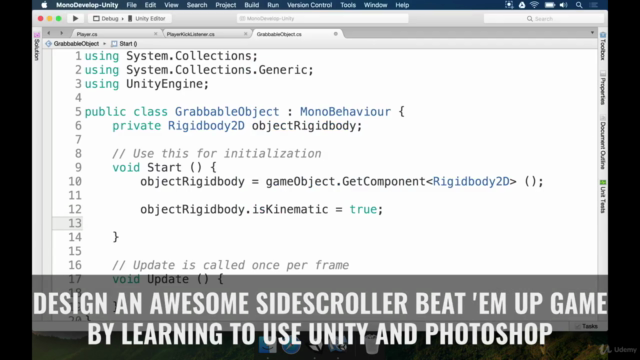Check the battery status icon

(x=550, y=5)
